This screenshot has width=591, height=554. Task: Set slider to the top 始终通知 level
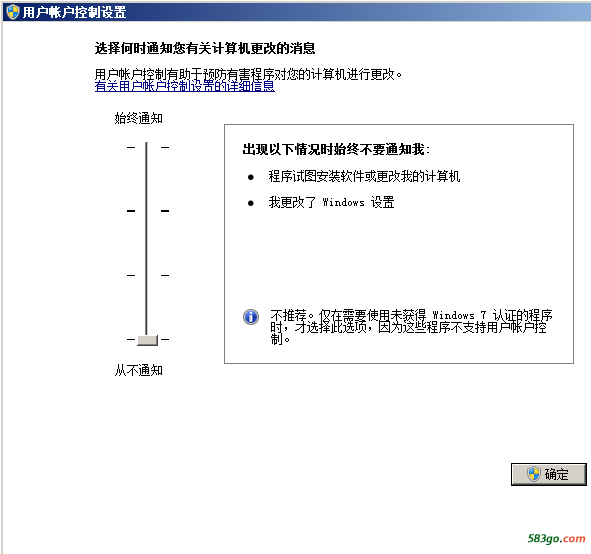click(147, 147)
